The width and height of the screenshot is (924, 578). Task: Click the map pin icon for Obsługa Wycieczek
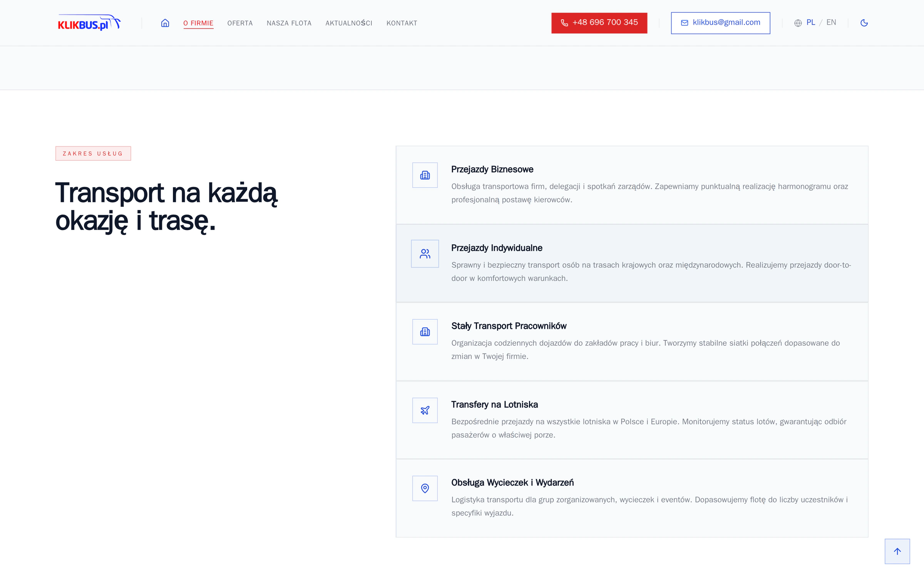425,489
